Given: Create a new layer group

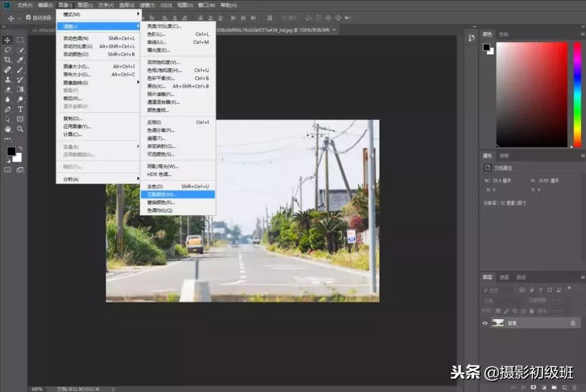Looking at the screenshot, I should point(554,388).
